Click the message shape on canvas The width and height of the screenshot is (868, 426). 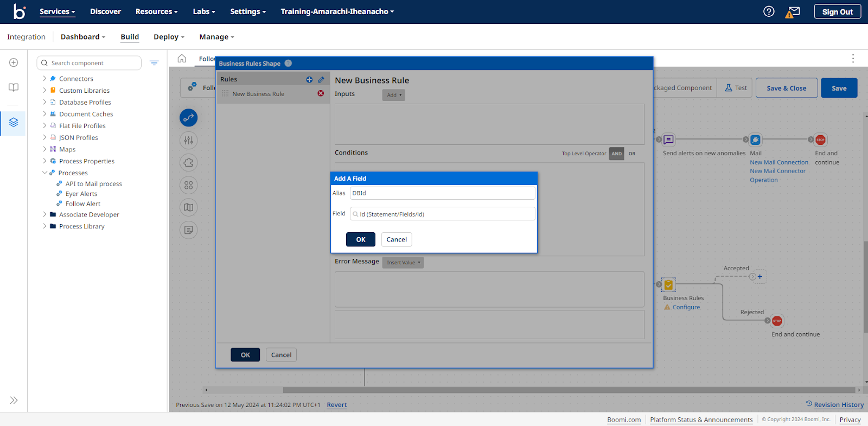pos(669,139)
